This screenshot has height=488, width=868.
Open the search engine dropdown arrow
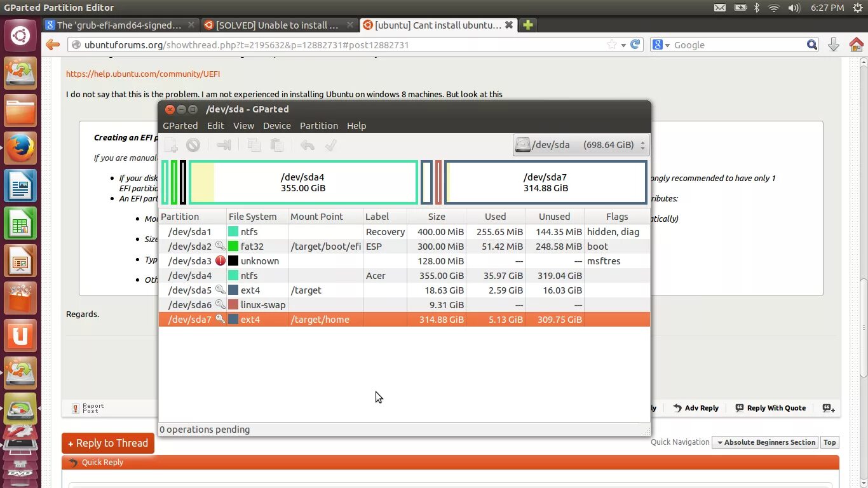(667, 45)
